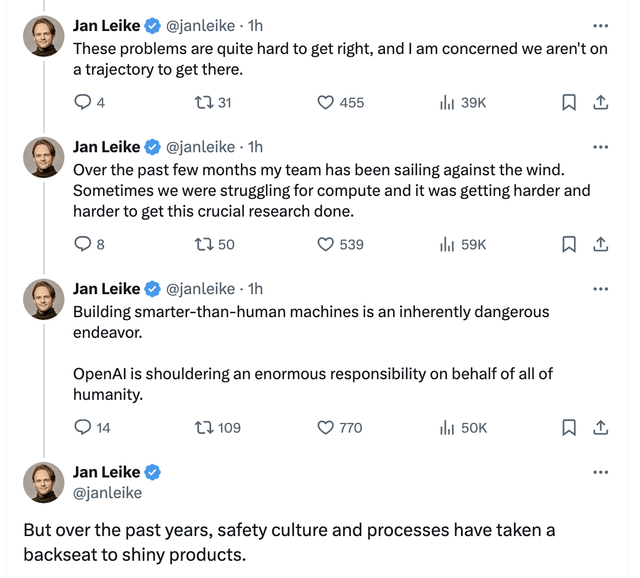Open Jan Leike name on bottom tweet
This screenshot has width=640, height=578.
point(107,472)
